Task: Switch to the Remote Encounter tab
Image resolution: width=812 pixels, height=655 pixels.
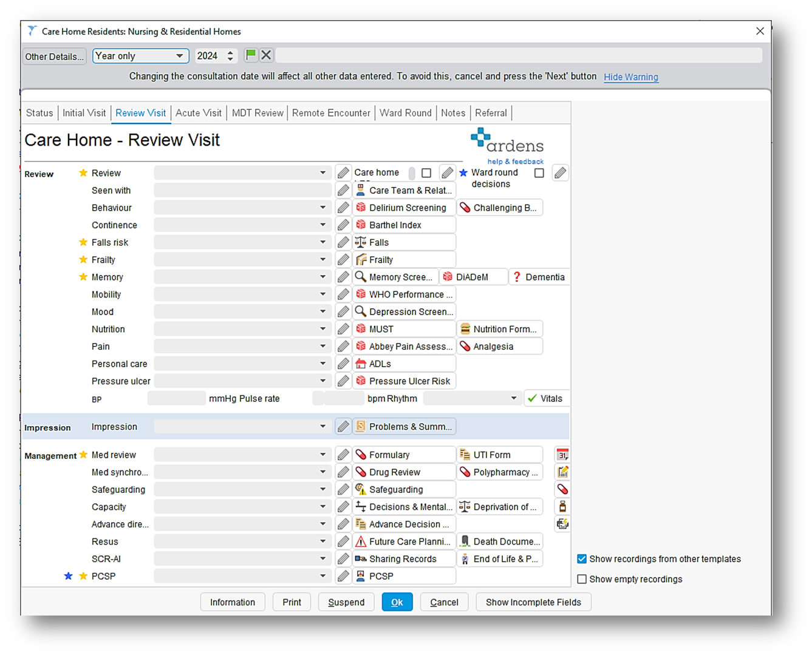Action: point(331,113)
